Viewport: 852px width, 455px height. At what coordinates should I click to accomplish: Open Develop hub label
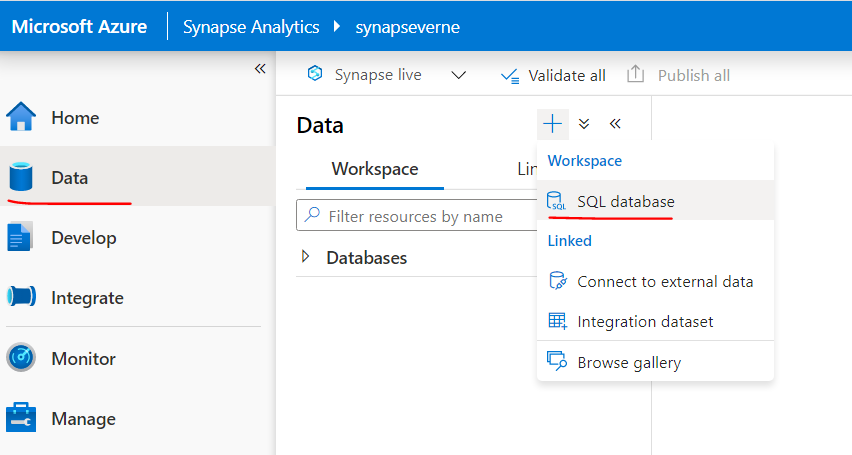point(84,238)
